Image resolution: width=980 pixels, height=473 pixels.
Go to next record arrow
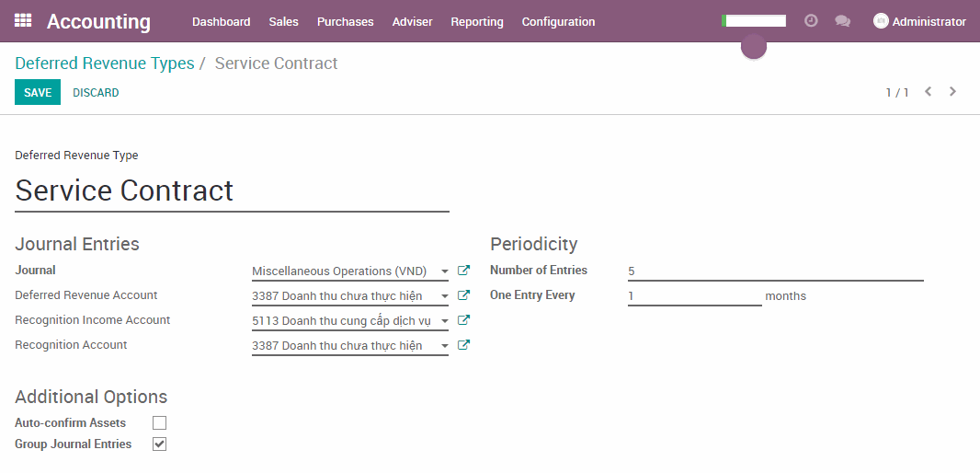point(952,92)
